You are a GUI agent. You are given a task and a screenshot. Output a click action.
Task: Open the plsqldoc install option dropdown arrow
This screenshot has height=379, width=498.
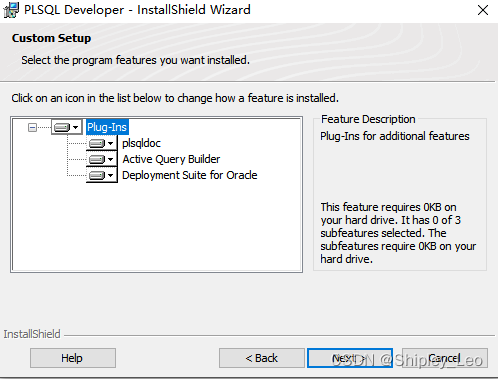(x=111, y=144)
